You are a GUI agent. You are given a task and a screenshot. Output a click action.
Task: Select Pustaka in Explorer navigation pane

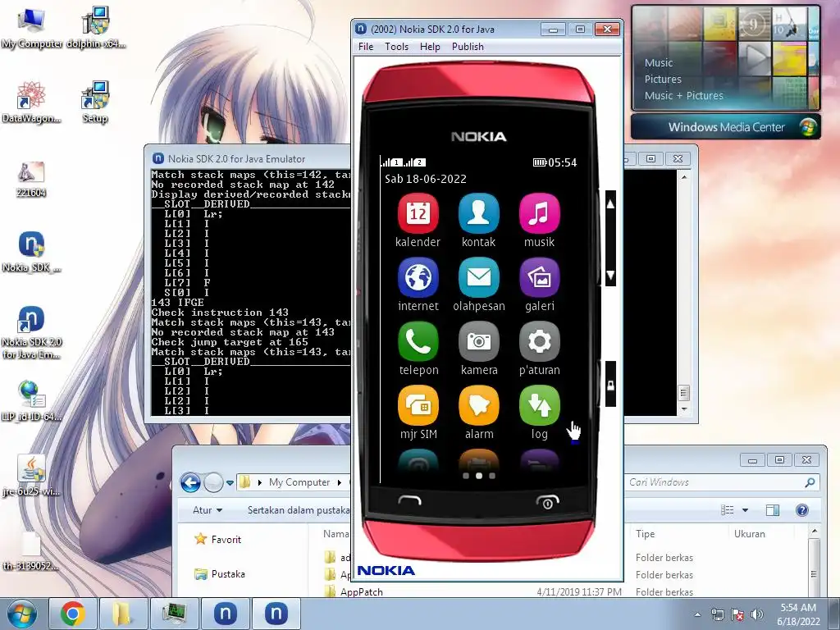(x=220, y=573)
